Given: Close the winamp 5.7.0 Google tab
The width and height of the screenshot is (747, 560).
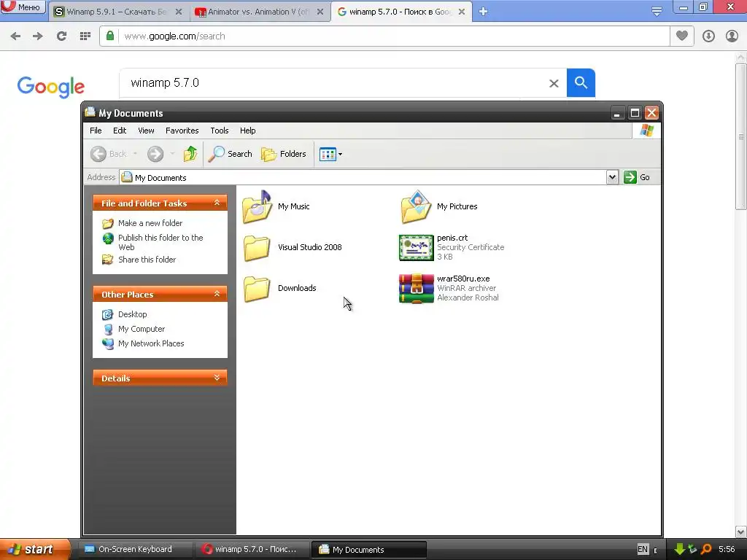Looking at the screenshot, I should [x=462, y=12].
